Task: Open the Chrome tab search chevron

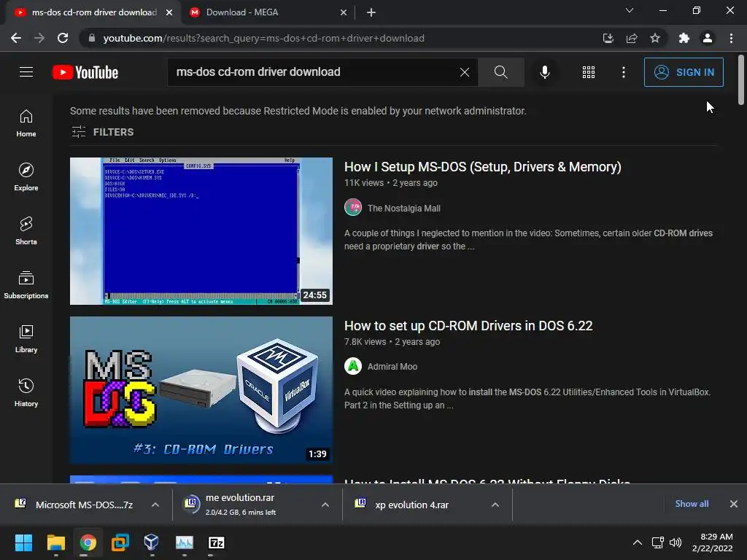Action: (630, 10)
